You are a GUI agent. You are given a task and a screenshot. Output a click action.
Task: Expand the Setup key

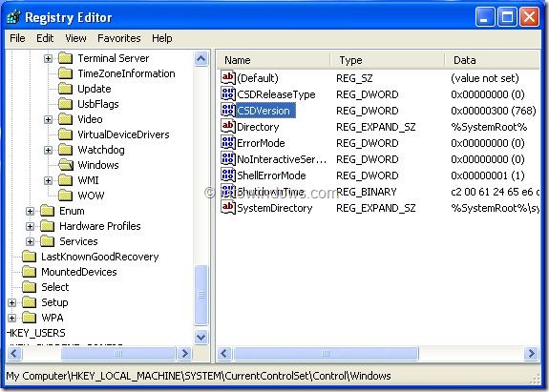click(x=11, y=302)
